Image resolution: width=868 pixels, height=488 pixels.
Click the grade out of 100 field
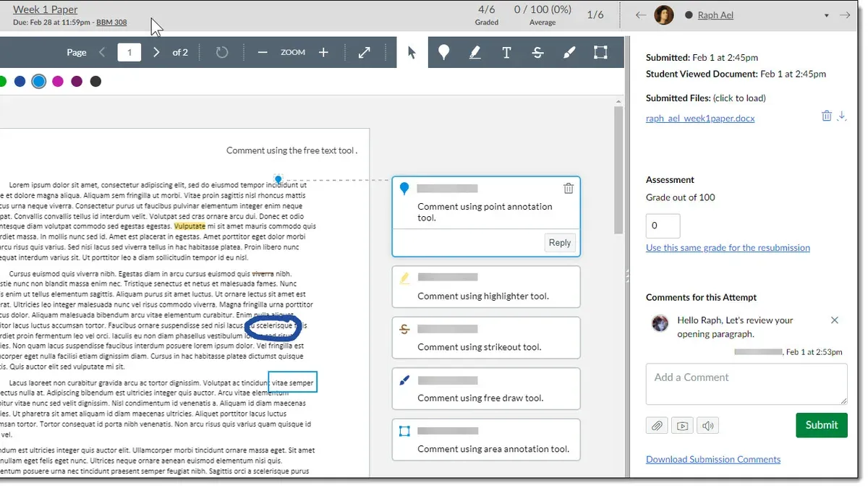663,226
